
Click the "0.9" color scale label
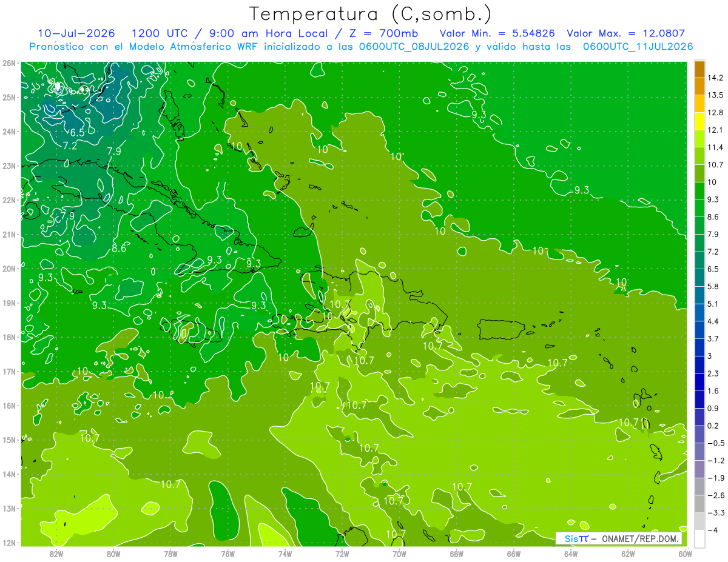[x=713, y=408]
